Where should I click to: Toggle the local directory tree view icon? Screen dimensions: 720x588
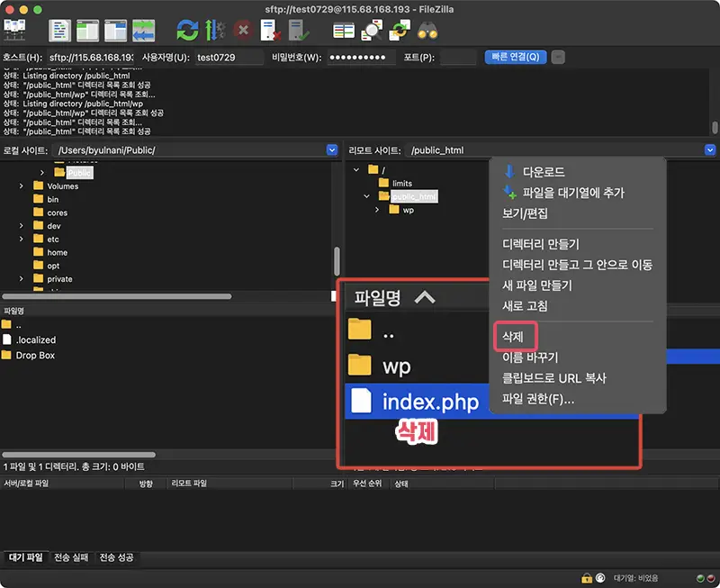[87, 31]
